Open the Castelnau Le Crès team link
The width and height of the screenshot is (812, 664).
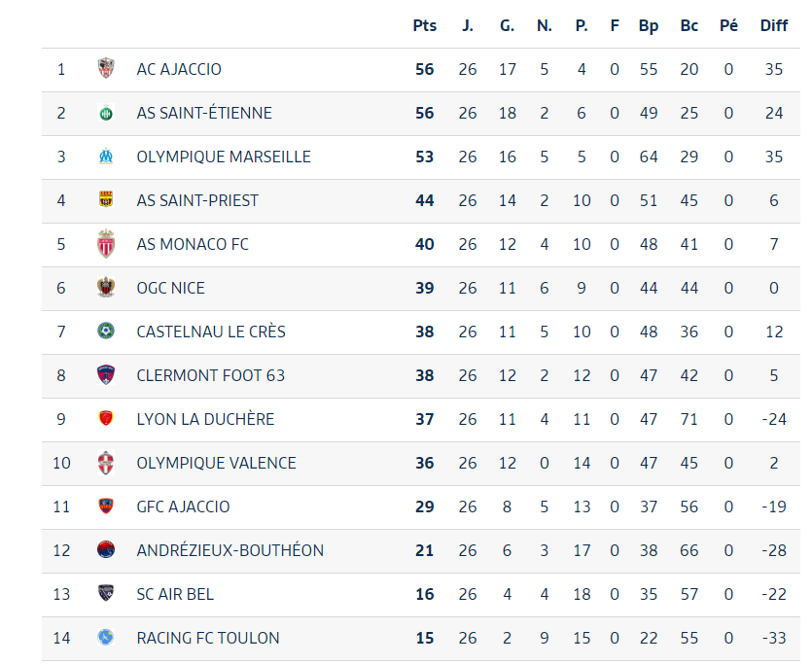tap(211, 332)
